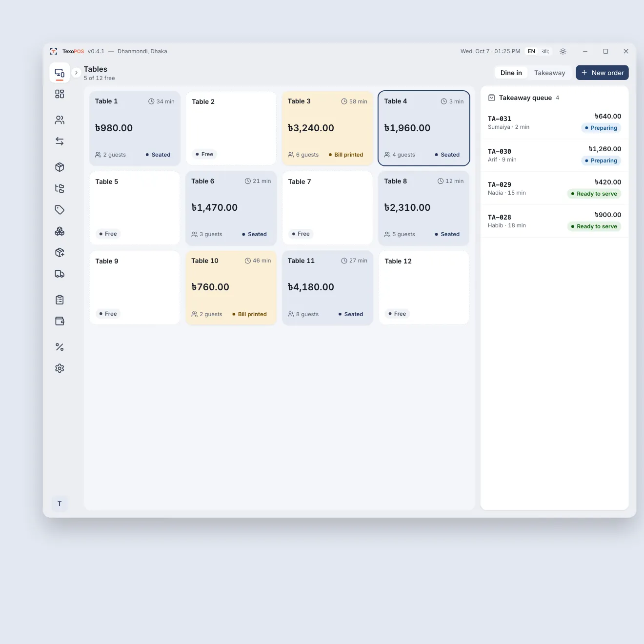Screen dimensions: 644x644
Task: Click the Seated status on Table 11
Action: click(351, 314)
